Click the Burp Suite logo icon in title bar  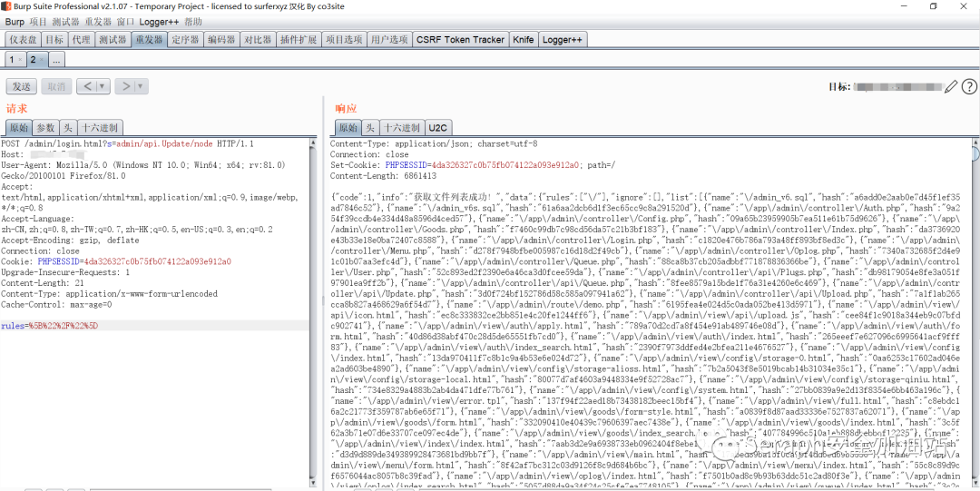tap(5, 6)
